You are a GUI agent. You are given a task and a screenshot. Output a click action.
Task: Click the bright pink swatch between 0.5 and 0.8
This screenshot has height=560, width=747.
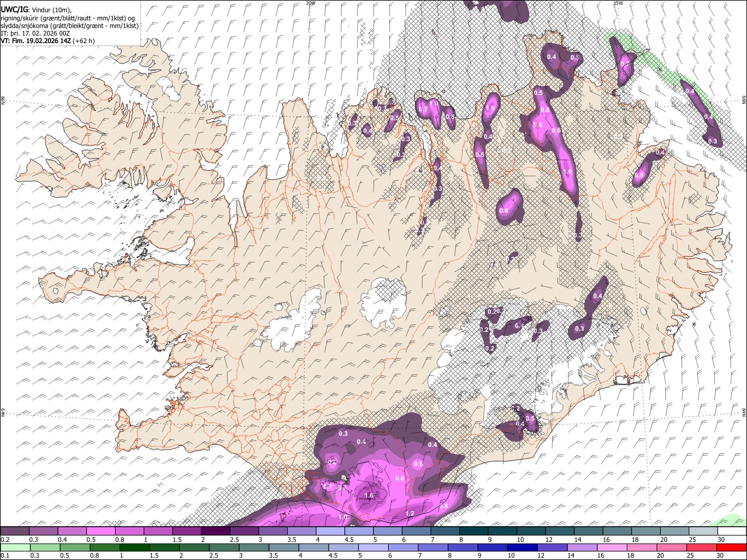coord(100,531)
